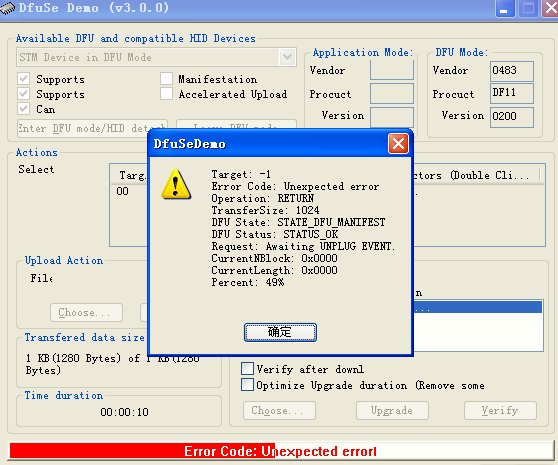Screen dimensions: 558x465
Task: Click the Application Mode Vendor field
Action: [392, 70]
